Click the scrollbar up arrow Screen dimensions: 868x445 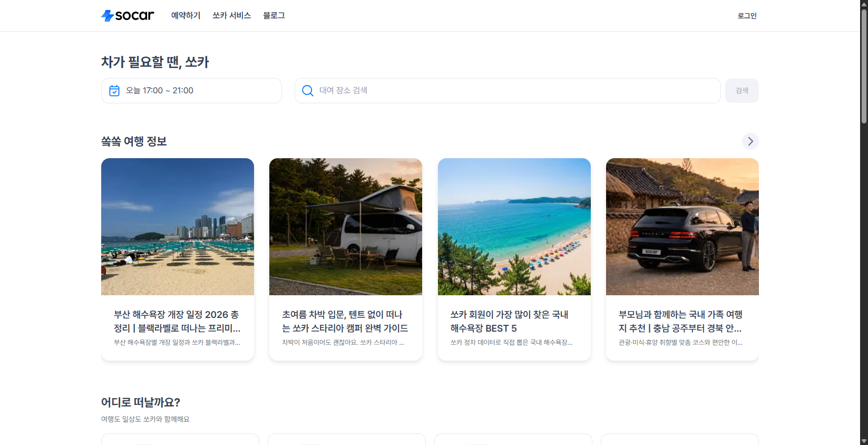864,4
